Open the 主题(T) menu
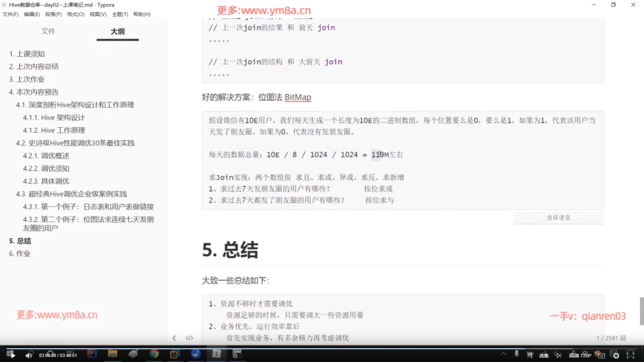 [x=120, y=14]
